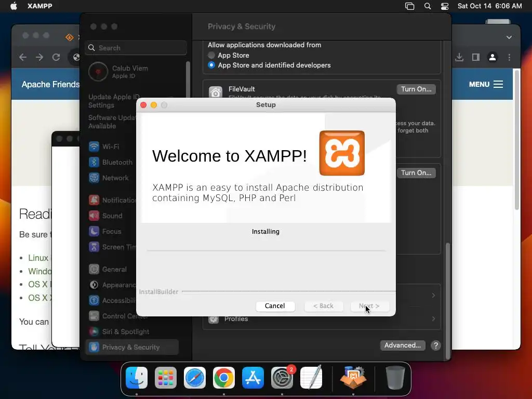This screenshot has width=532, height=399.
Task: Open Chrome profile avatar icon
Action: tap(493, 57)
